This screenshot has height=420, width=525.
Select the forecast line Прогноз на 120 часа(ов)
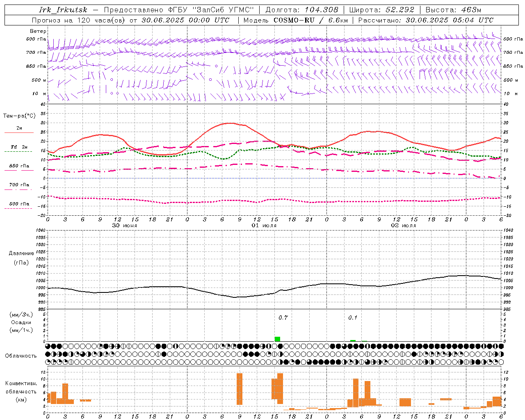[x=79, y=20]
